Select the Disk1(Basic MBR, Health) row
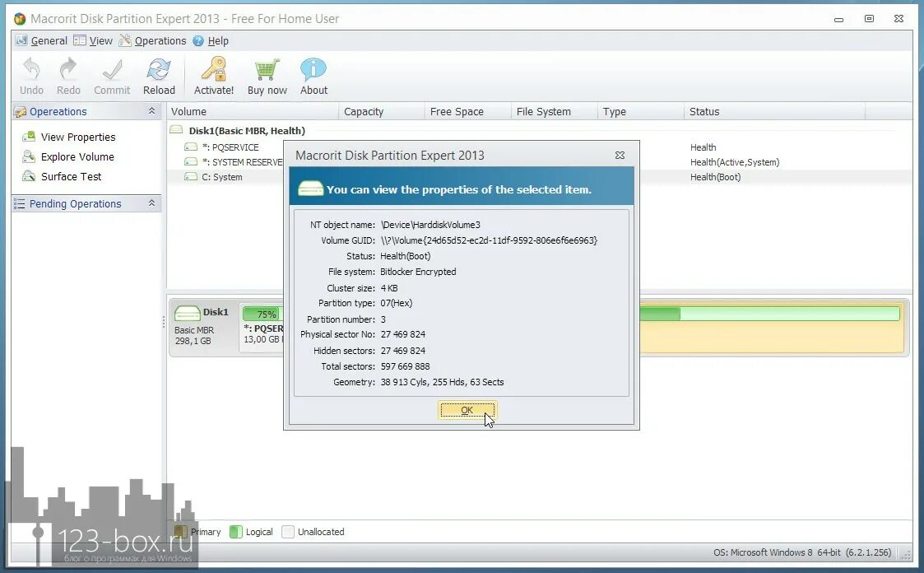924x573 pixels. (x=246, y=131)
